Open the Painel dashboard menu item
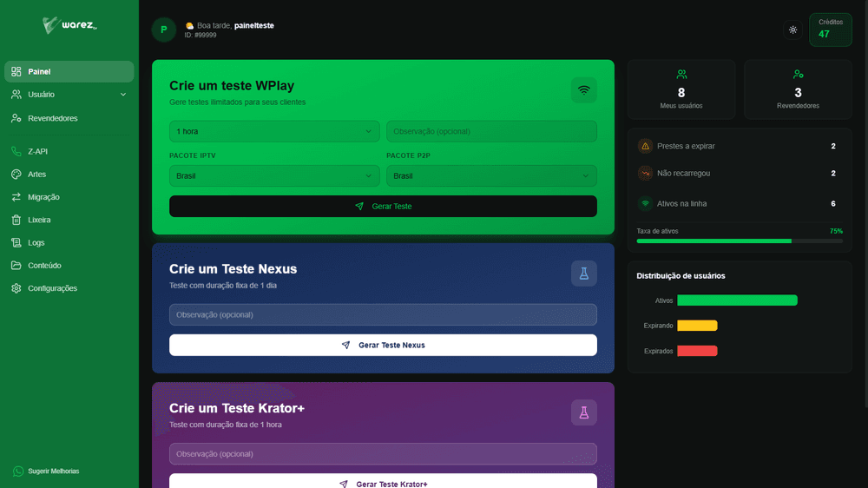 click(x=69, y=71)
